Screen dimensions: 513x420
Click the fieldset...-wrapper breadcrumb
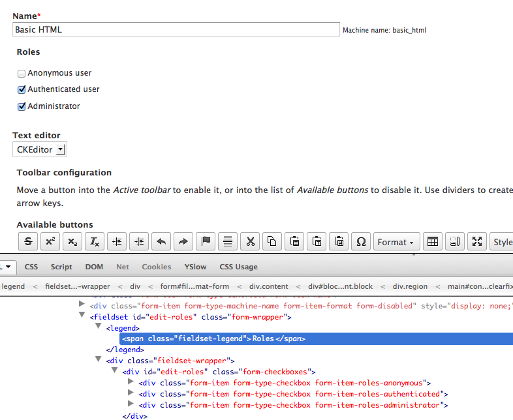78,286
